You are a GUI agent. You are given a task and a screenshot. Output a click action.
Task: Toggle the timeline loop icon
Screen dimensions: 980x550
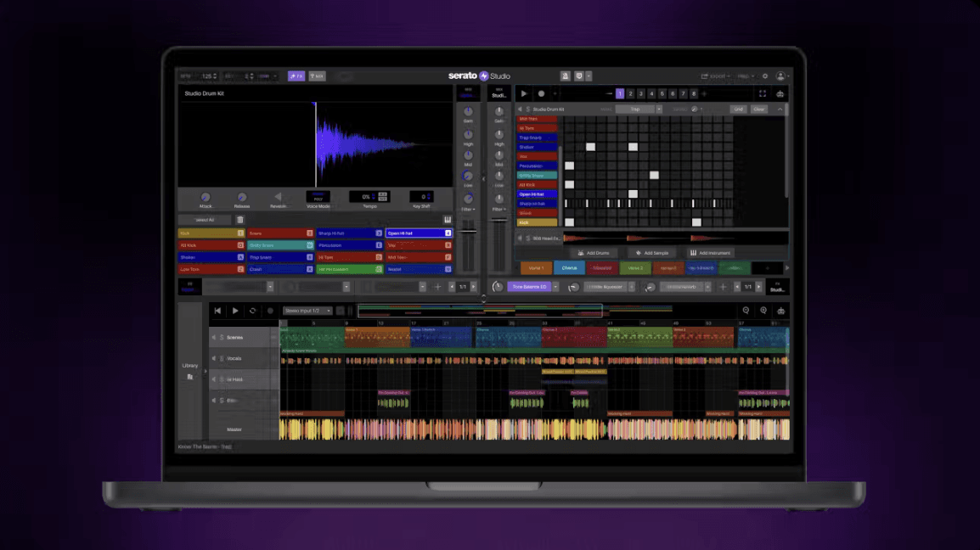(x=252, y=311)
